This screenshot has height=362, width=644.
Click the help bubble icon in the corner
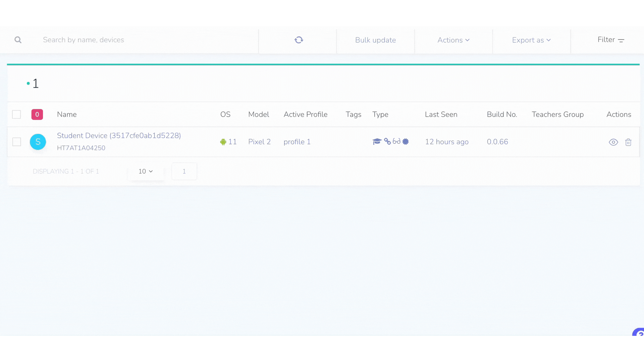(639, 333)
